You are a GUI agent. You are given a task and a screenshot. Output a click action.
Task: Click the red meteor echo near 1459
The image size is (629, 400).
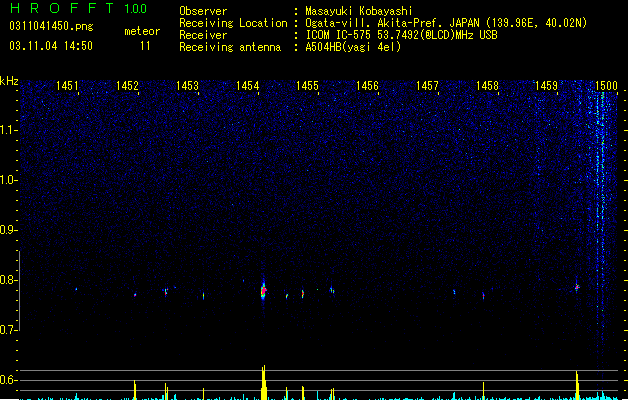[577, 287]
